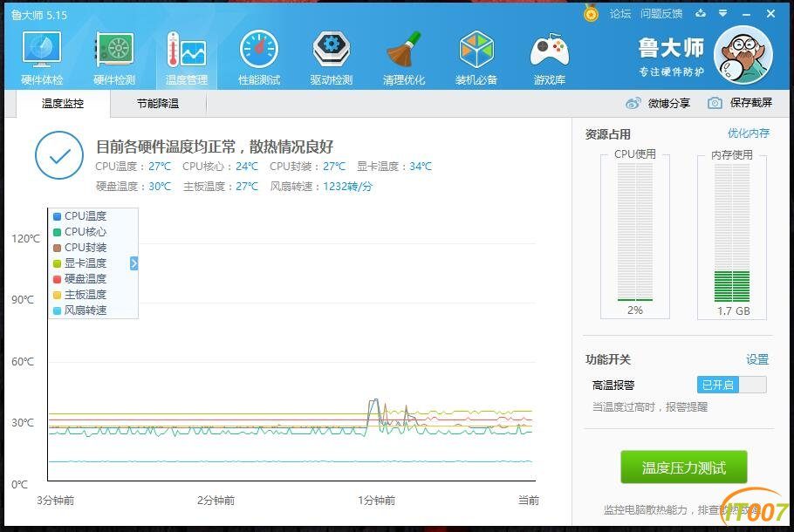This screenshot has height=532, width=794.
Task: Click the 优化内存 link
Action: click(749, 133)
